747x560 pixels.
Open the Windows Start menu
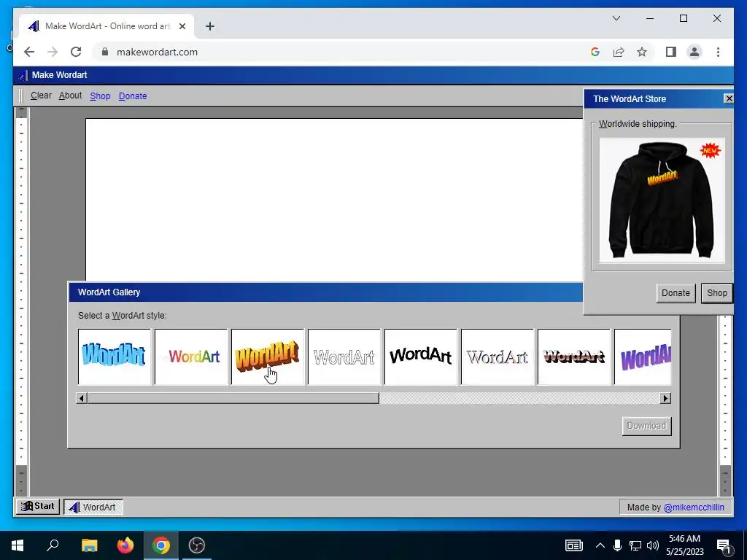click(18, 545)
